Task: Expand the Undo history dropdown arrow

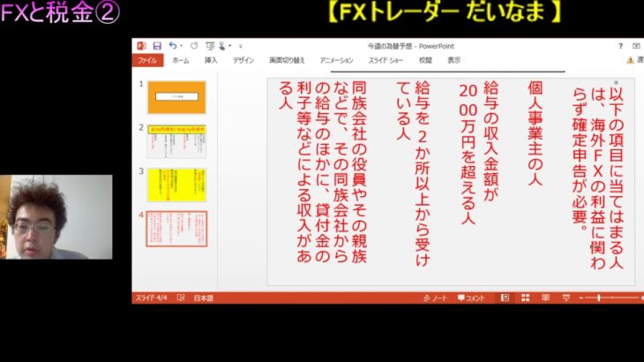Action: coord(180,46)
